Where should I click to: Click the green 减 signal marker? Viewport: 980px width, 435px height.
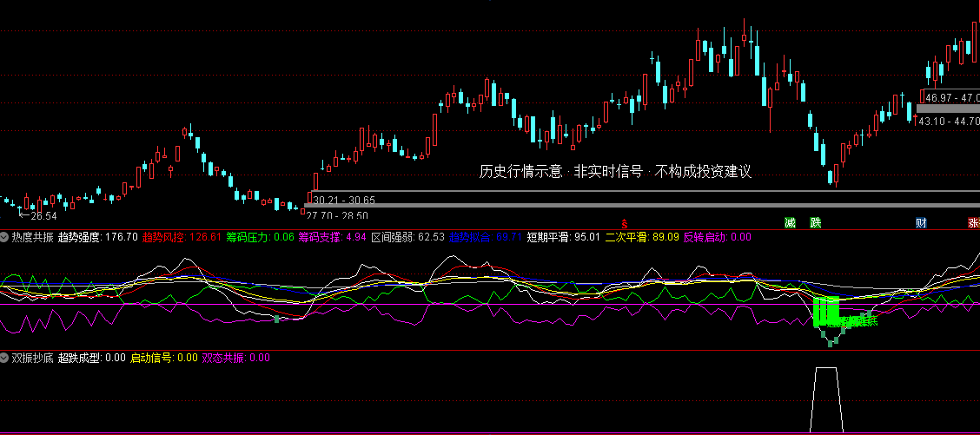click(790, 222)
